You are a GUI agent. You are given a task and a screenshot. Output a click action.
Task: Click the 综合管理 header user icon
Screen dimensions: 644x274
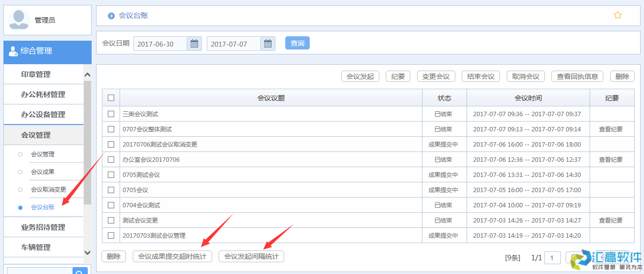tap(13, 51)
